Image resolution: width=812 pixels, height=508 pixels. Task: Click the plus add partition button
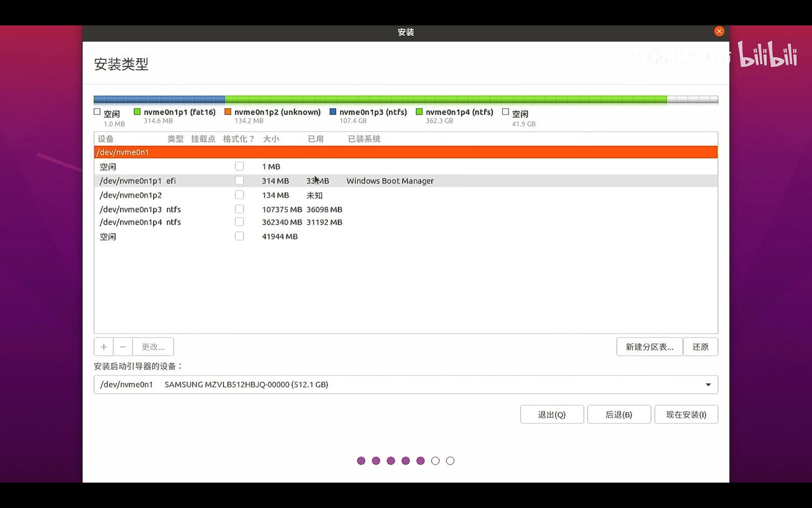pos(104,347)
